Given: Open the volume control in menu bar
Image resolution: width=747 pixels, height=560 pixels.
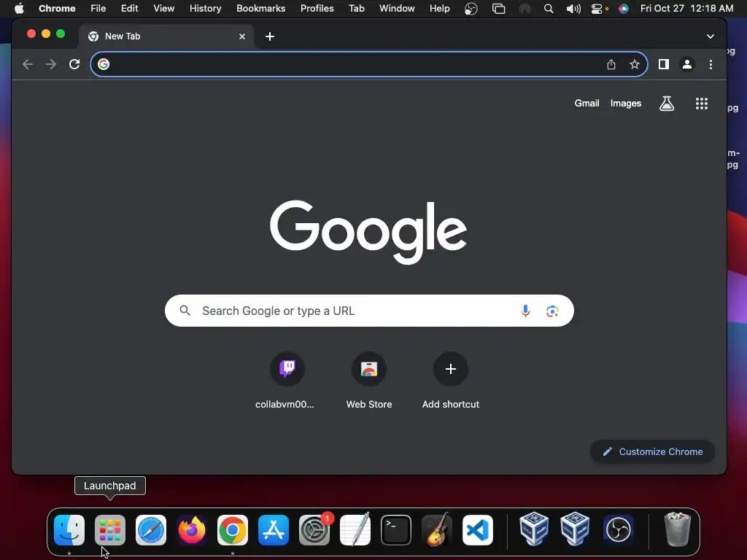Looking at the screenshot, I should coord(573,9).
